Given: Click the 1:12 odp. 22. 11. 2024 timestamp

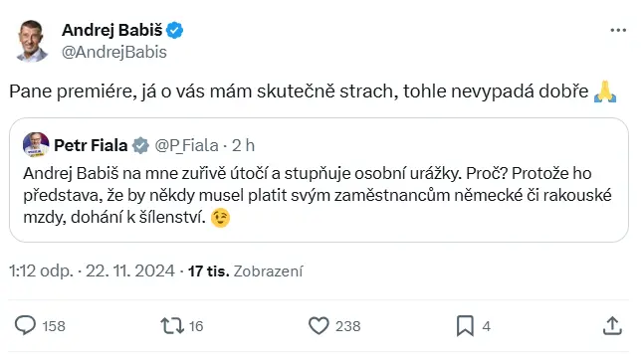Looking at the screenshot, I should (92, 271).
